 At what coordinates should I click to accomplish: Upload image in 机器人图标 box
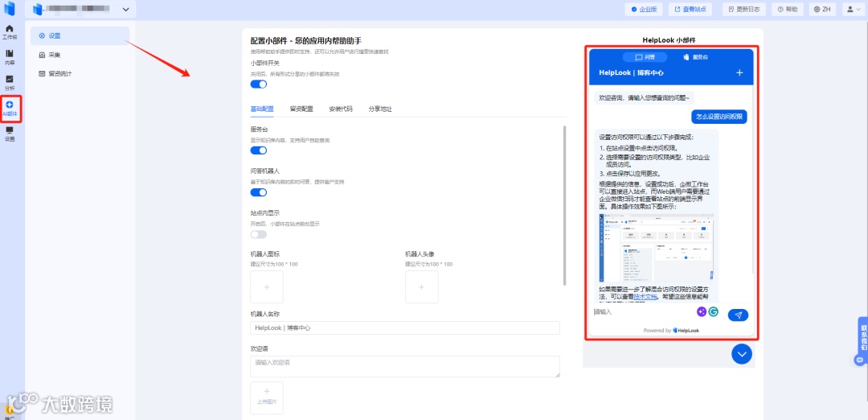click(267, 287)
